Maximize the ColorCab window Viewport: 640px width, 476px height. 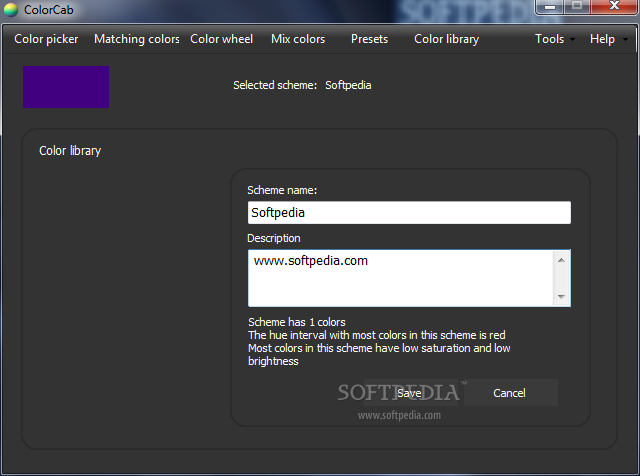(x=577, y=7)
